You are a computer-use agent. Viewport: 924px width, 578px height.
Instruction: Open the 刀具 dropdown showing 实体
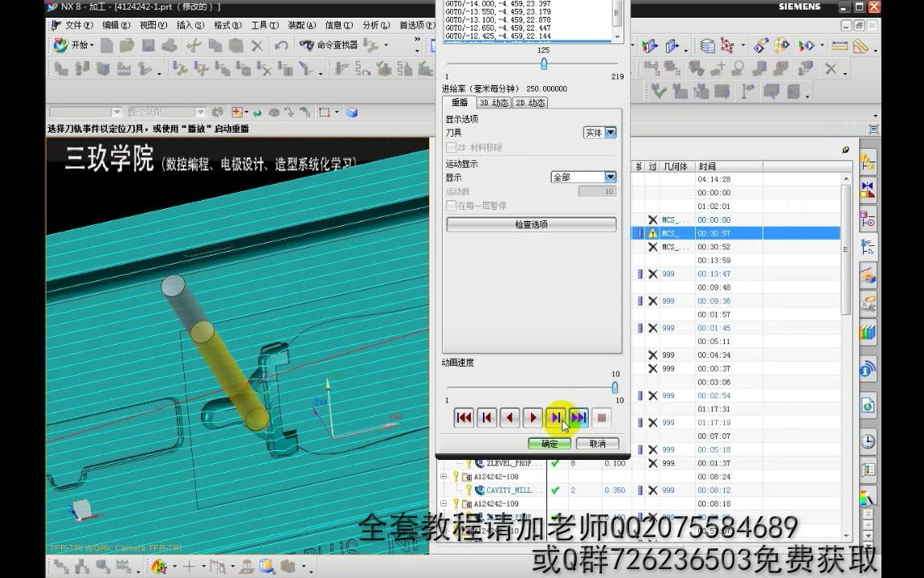point(599,133)
